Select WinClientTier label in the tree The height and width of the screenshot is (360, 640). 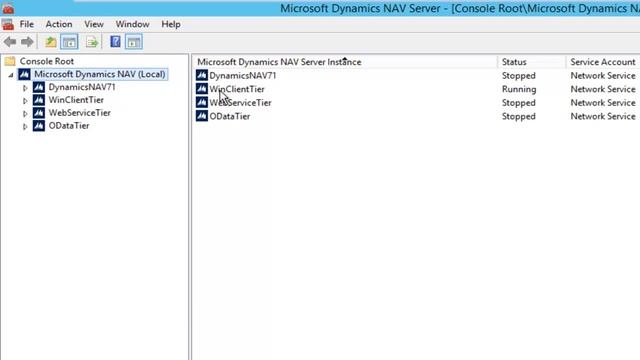(x=76, y=100)
